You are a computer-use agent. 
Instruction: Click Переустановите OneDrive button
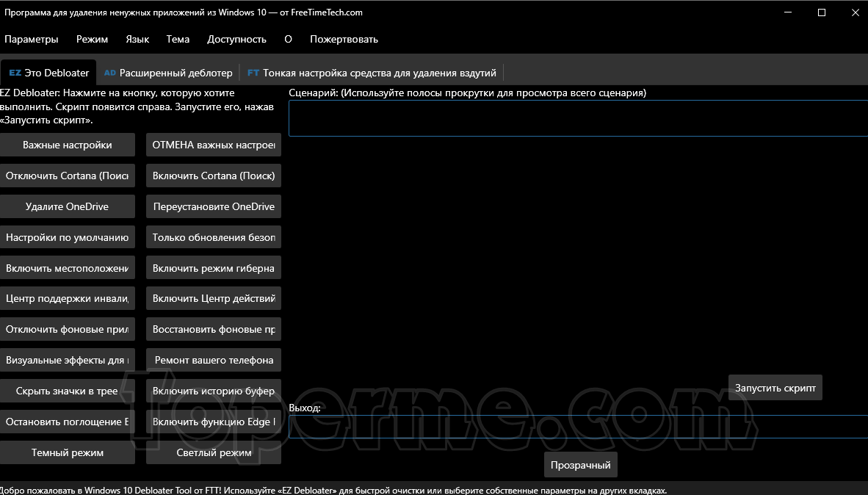[x=214, y=206]
